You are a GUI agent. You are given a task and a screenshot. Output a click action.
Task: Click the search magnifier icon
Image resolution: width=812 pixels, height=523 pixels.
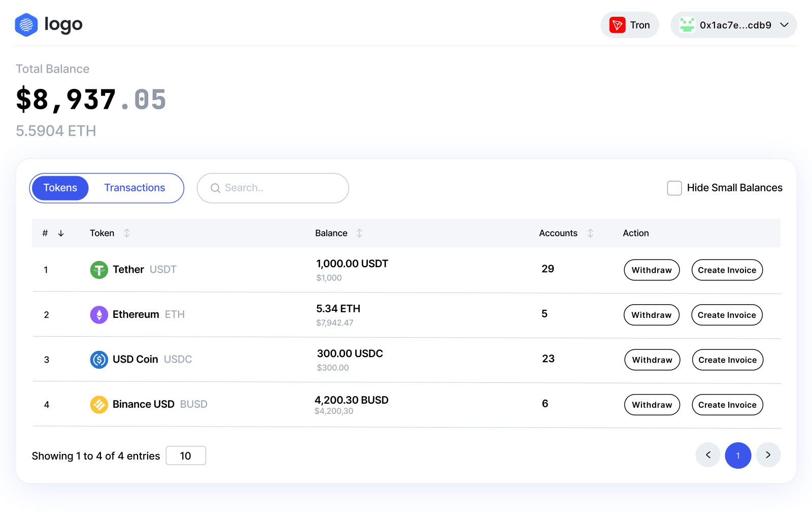click(215, 188)
